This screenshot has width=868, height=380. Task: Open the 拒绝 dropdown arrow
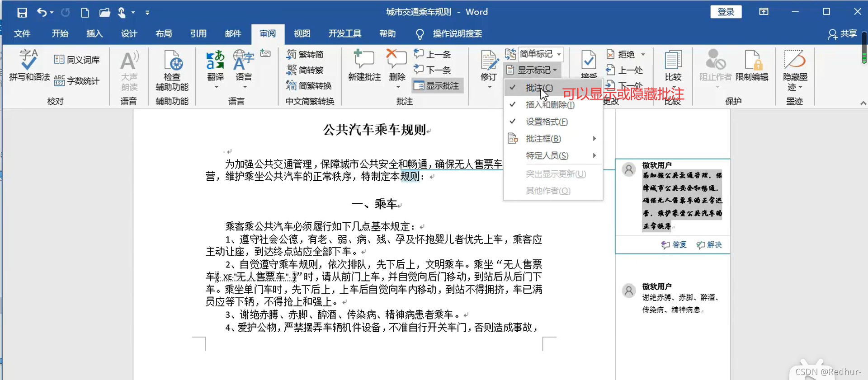(x=643, y=54)
